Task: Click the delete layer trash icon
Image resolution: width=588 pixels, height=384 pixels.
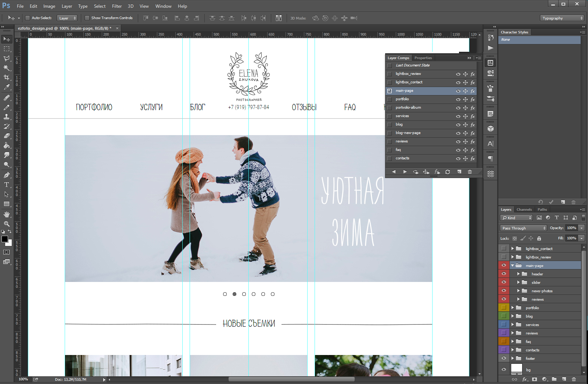Action: [x=574, y=379]
